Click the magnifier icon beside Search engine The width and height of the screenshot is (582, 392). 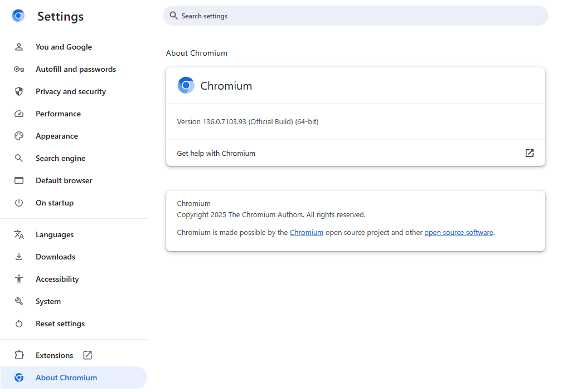coord(19,158)
